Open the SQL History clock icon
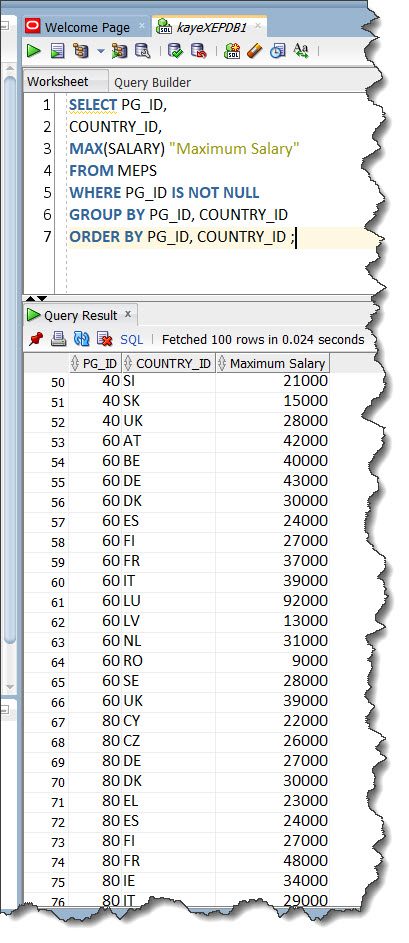 [277, 51]
